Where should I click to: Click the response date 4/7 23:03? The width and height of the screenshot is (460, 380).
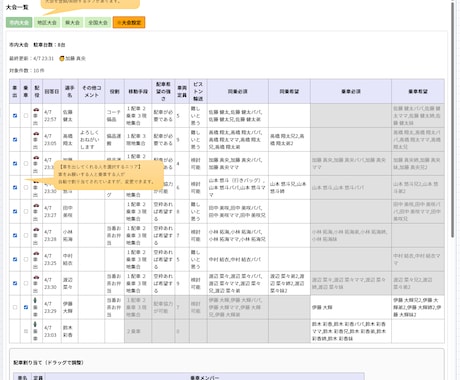pyautogui.click(x=50, y=331)
